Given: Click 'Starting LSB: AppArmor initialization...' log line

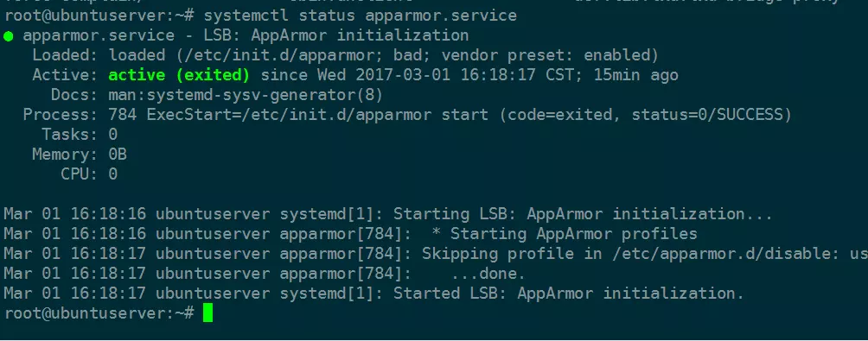Looking at the screenshot, I should pyautogui.click(x=583, y=214).
